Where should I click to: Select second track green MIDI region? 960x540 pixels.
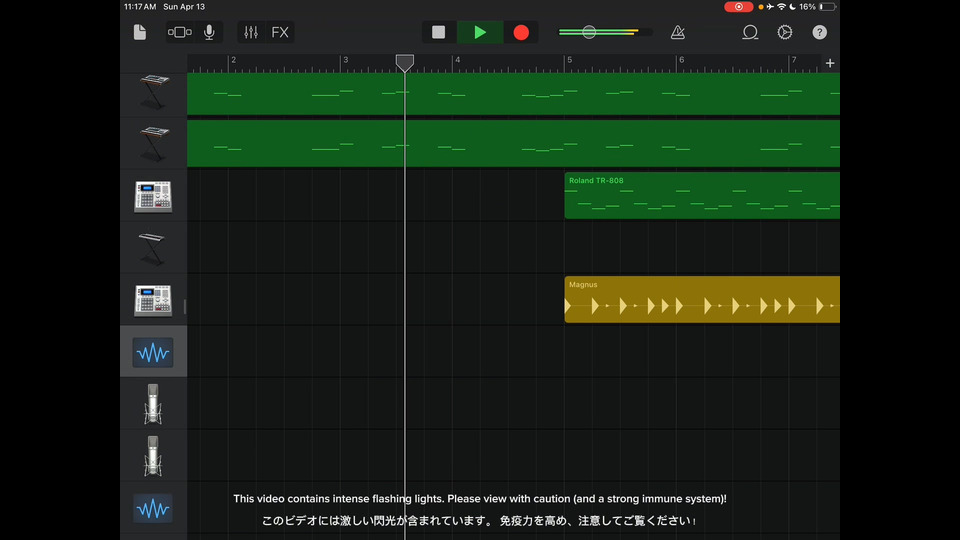pos(513,143)
